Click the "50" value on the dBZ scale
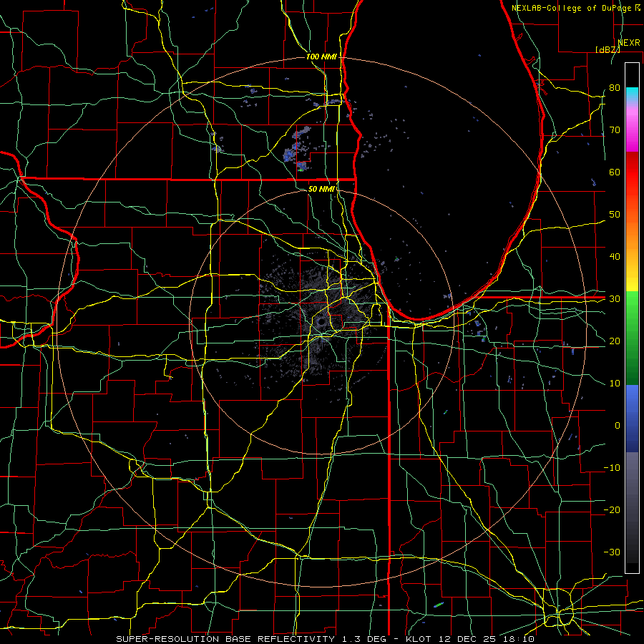Viewport: 644px width, 644px height. tap(615, 215)
